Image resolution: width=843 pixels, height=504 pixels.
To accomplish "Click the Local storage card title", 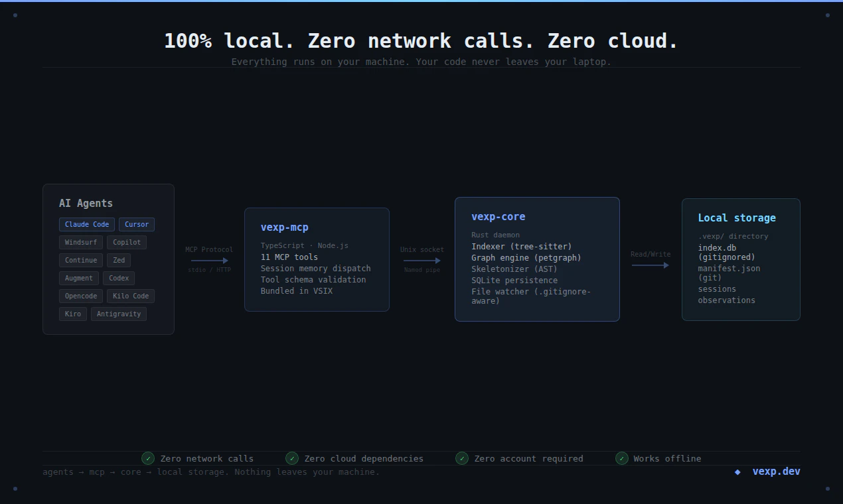I will (737, 218).
